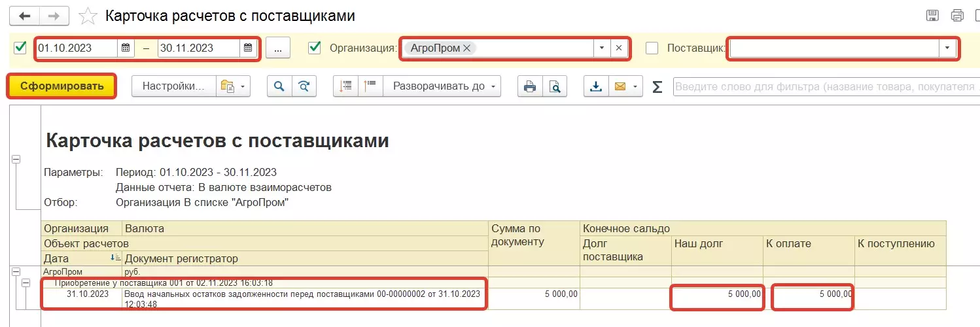The width and height of the screenshot is (980, 327).
Task: Open print preview icon
Action: (554, 86)
